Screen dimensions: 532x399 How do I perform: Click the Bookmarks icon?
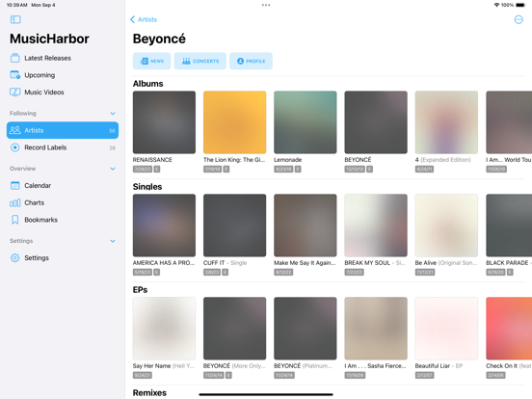pos(14,220)
